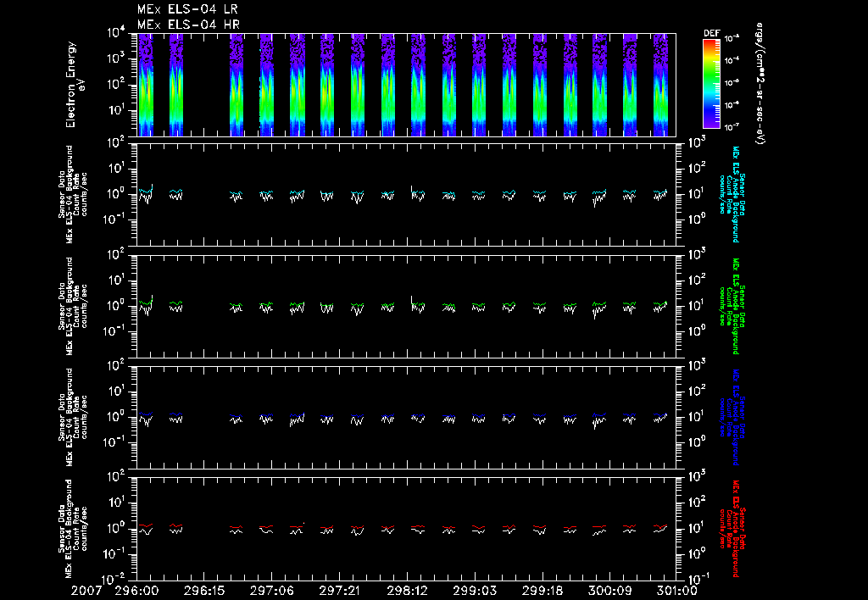
Task: Click the '299:03' time axis label
Action: click(x=475, y=591)
